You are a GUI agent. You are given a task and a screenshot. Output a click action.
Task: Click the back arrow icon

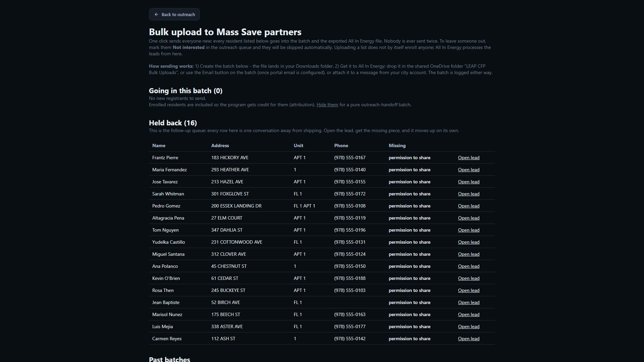(156, 14)
